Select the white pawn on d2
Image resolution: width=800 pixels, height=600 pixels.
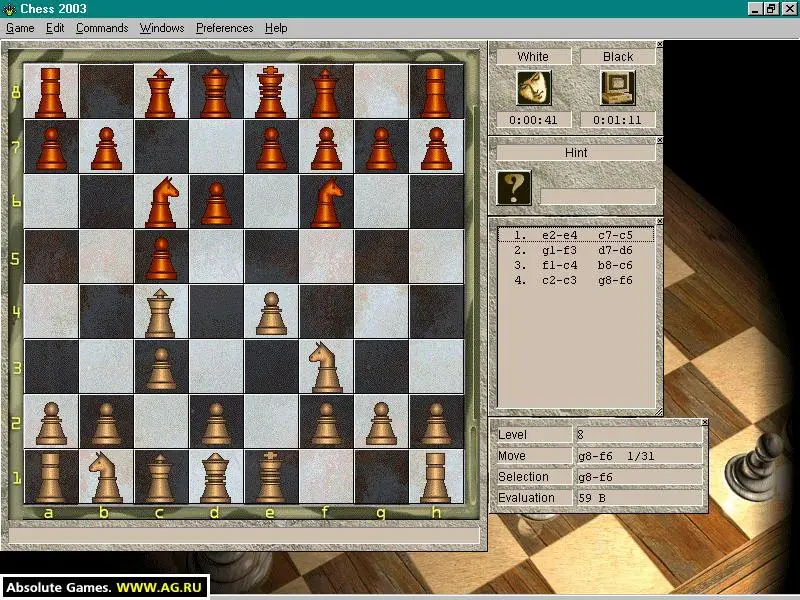click(x=216, y=421)
